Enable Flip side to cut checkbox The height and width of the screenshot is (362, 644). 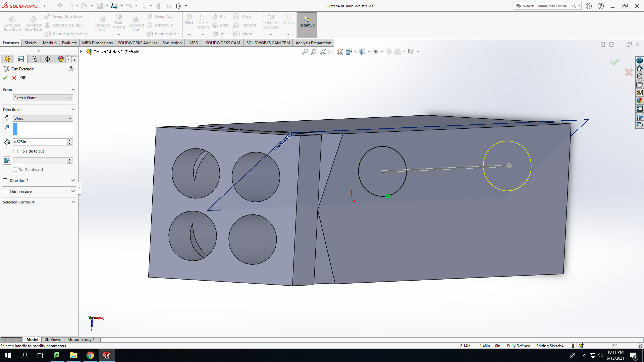(15, 151)
